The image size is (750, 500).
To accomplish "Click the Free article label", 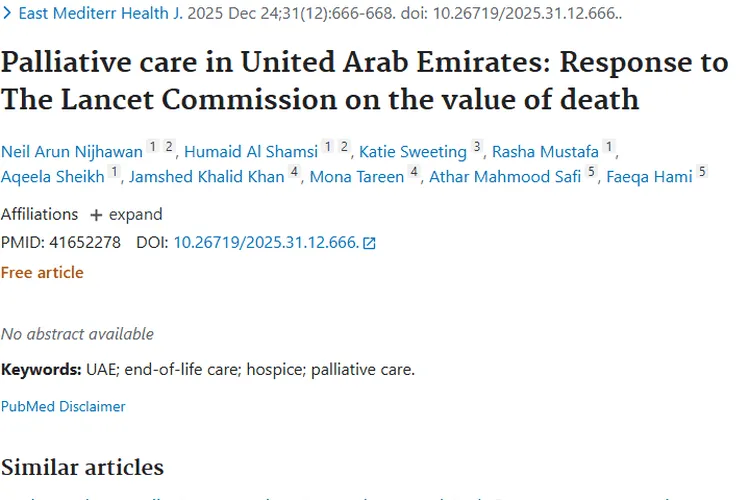I will point(42,272).
